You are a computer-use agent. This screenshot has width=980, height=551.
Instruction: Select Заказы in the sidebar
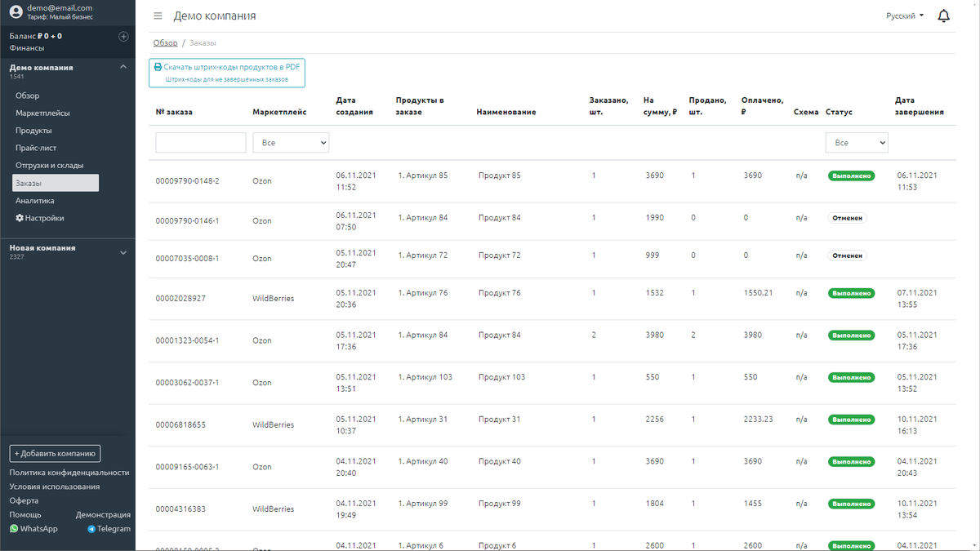56,183
